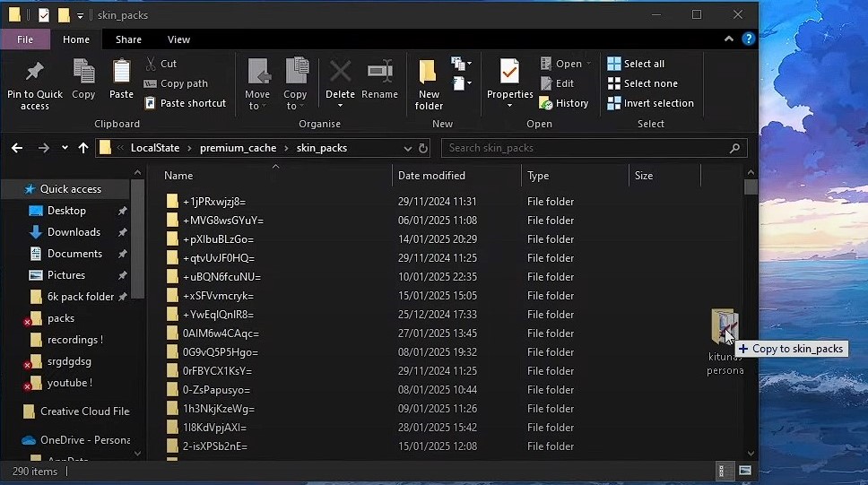Switch to the Share ribbon tab
This screenshot has height=485, width=868.
[128, 39]
